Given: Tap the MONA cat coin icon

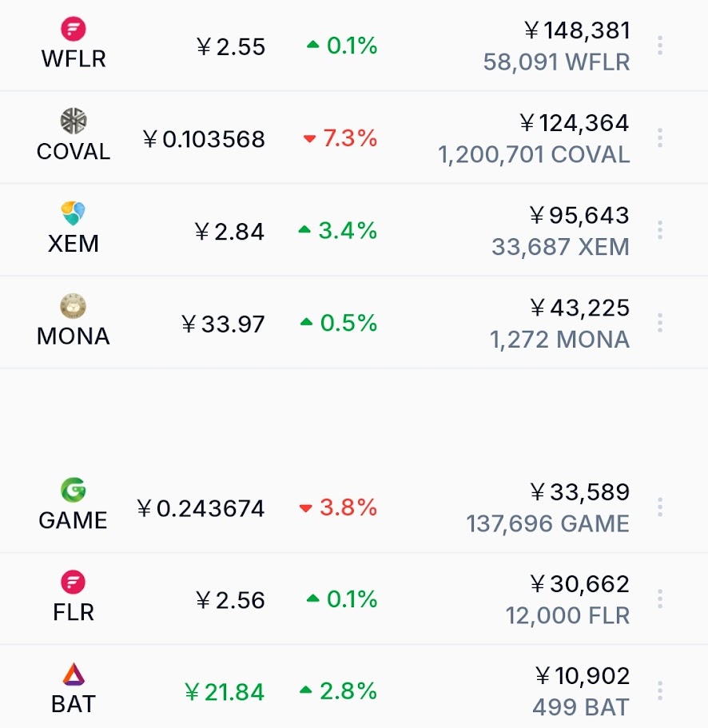Looking at the screenshot, I should click(74, 305).
